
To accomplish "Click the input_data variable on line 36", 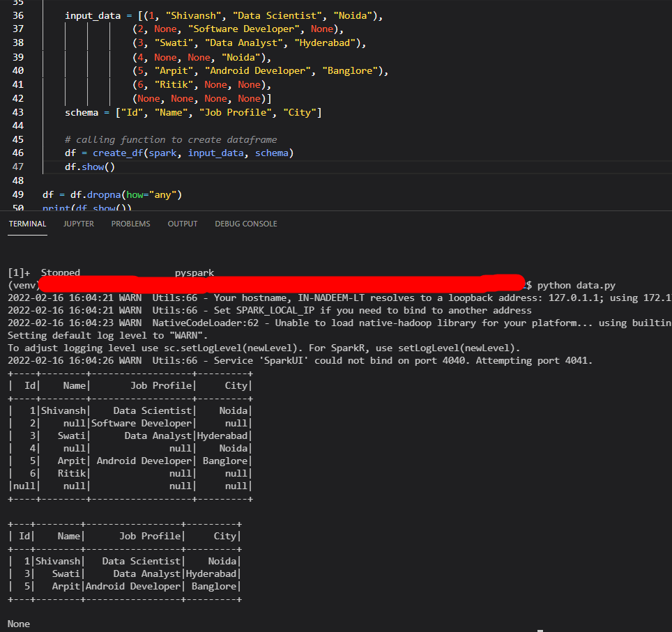I will coord(93,16).
